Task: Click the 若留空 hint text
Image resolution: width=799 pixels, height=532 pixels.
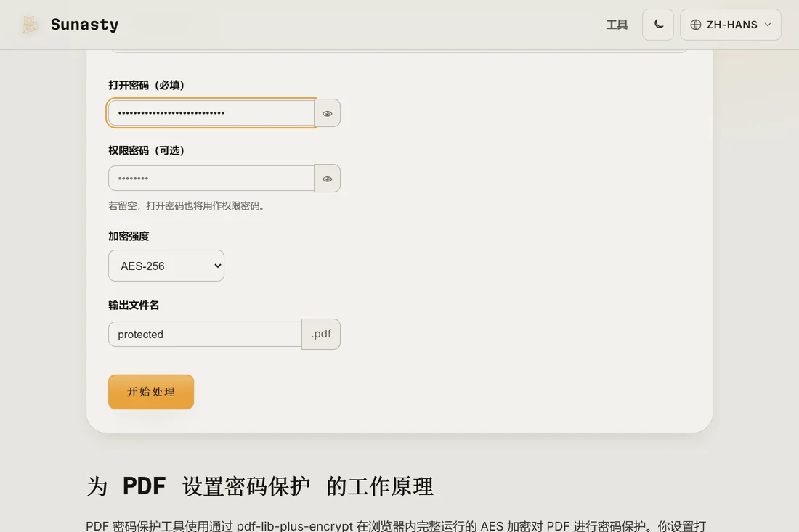Action: click(x=187, y=205)
